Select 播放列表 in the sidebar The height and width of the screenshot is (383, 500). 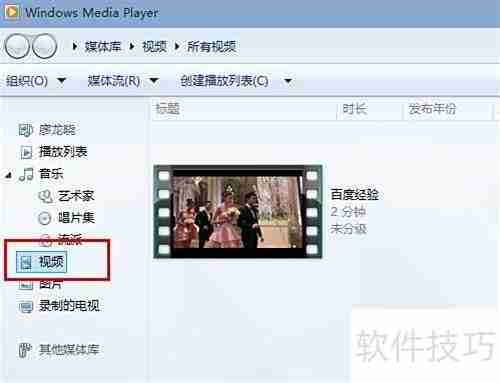click(63, 152)
